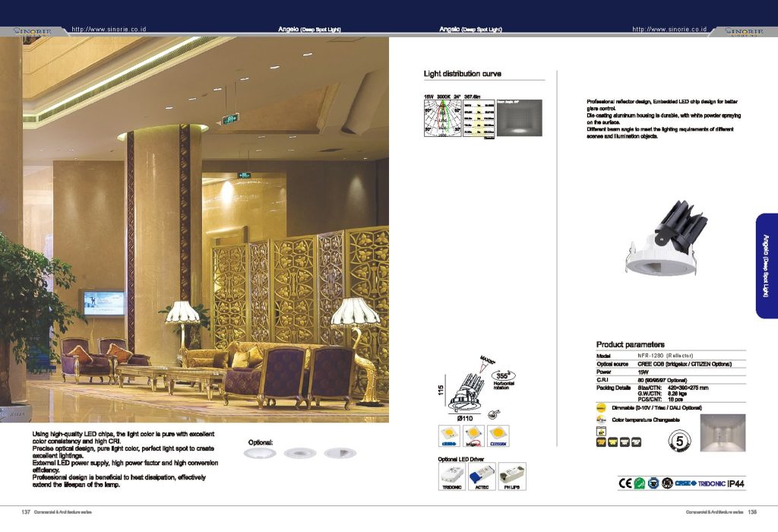
Task: Click the yellow Dimmable icon
Action: tap(601, 408)
